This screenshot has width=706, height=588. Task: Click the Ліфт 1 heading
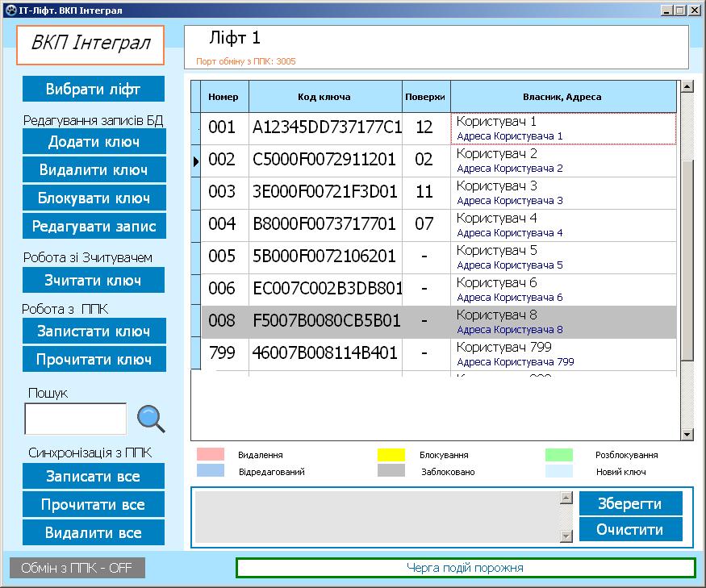tap(235, 38)
